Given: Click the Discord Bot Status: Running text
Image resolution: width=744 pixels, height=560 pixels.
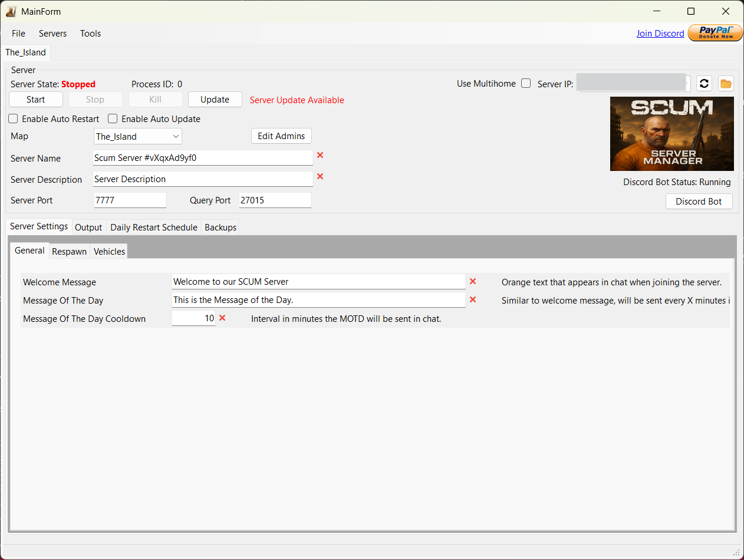Looking at the screenshot, I should coord(677,182).
